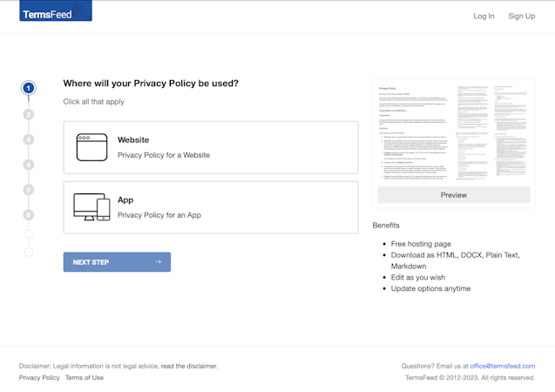Open the Sign Up page

click(521, 16)
